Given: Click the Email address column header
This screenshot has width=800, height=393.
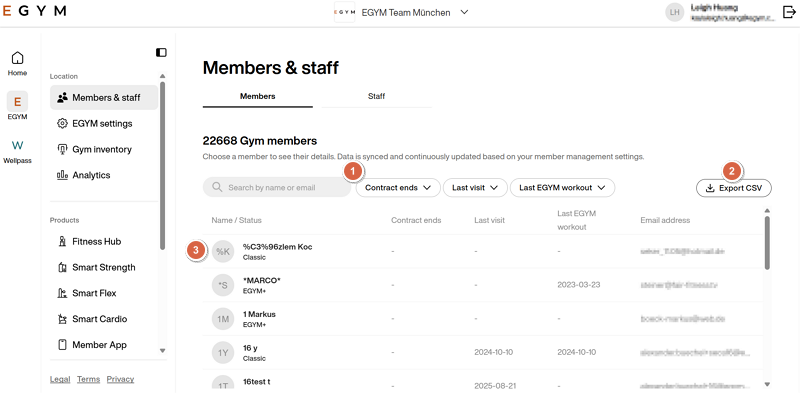Looking at the screenshot, I should pos(665,220).
